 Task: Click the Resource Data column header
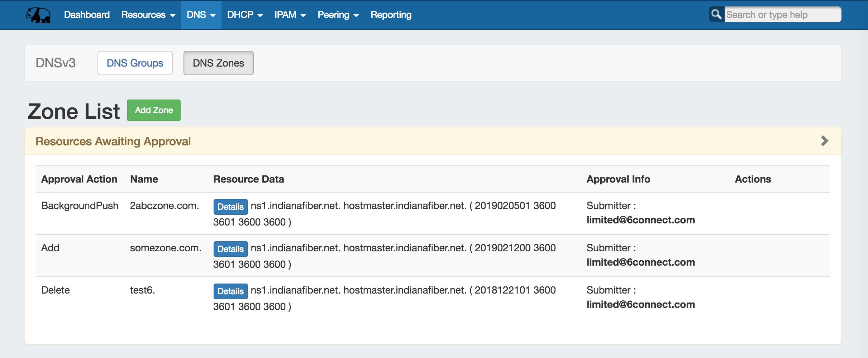pyautogui.click(x=248, y=179)
